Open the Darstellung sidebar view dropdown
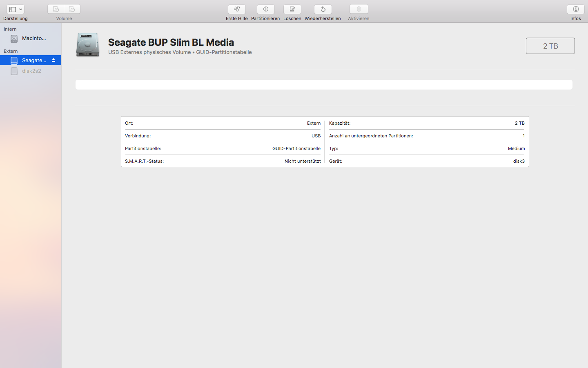 point(16,9)
